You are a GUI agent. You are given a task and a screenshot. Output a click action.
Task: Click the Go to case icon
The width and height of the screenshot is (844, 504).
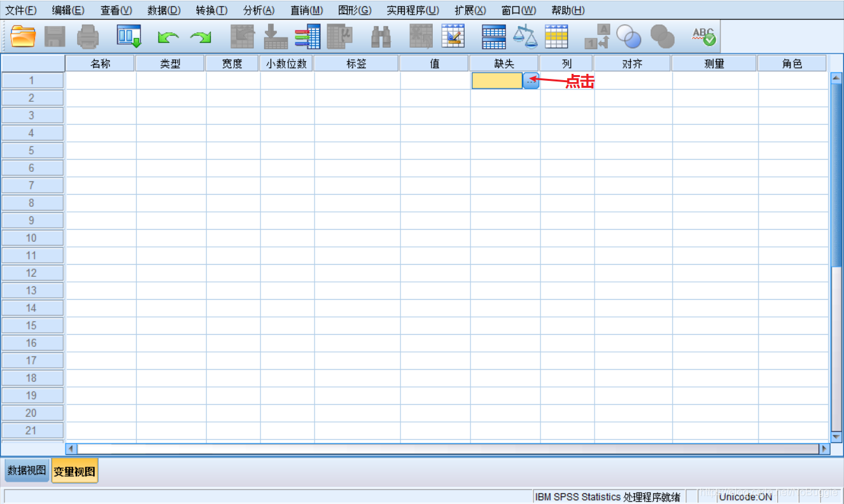pyautogui.click(x=242, y=36)
